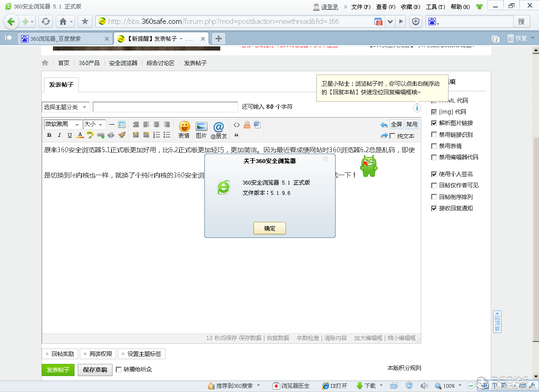Expand the 微软雅黑 font dropdown
The width and height of the screenshot is (539, 392).
pyautogui.click(x=62, y=125)
